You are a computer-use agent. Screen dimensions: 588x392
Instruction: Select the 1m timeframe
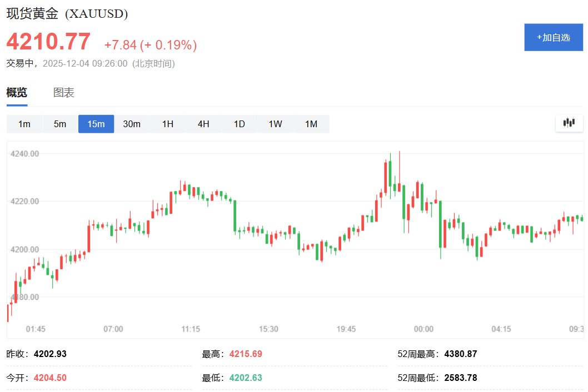coord(24,124)
